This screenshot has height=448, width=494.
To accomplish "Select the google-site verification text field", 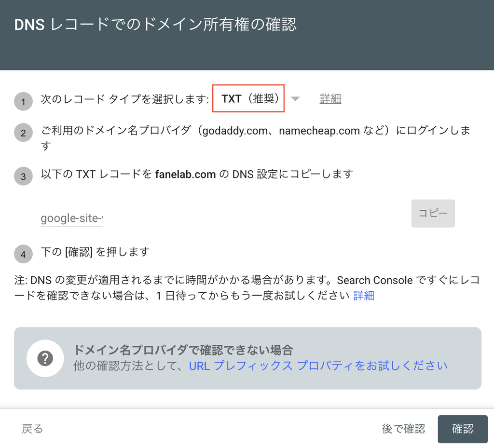I will pyautogui.click(x=72, y=218).
